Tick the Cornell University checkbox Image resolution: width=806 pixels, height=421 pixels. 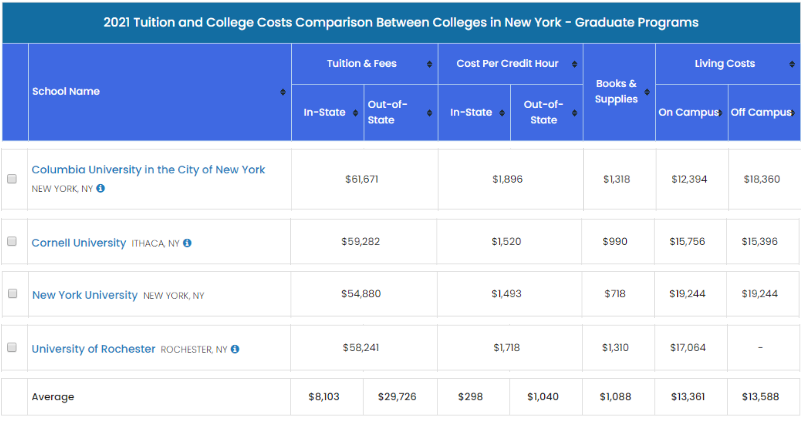(x=12, y=242)
